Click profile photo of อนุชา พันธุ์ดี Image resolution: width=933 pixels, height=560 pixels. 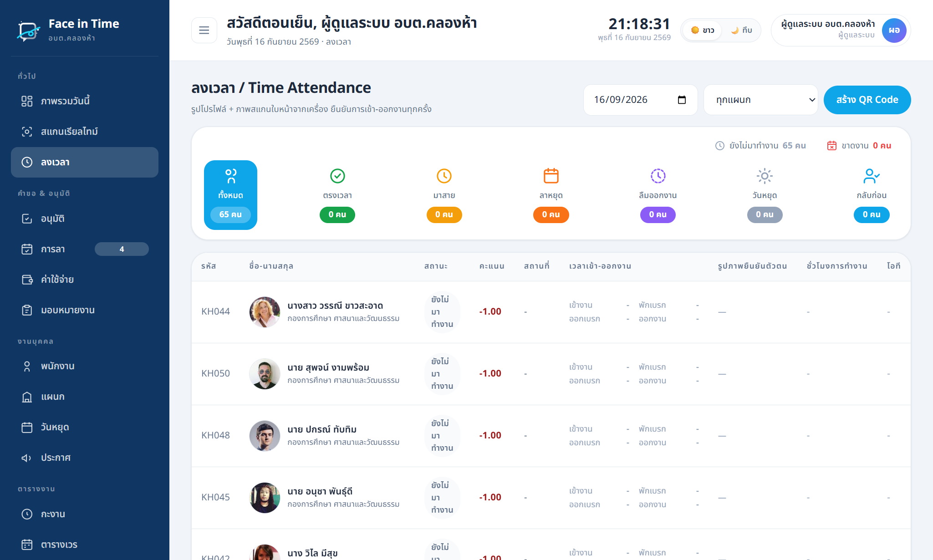[265, 498]
